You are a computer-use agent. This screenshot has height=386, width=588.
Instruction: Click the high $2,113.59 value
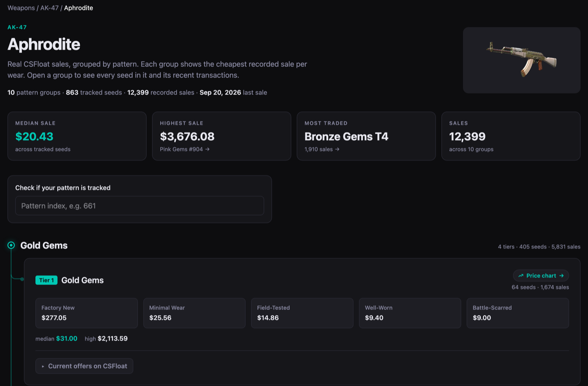tap(113, 338)
